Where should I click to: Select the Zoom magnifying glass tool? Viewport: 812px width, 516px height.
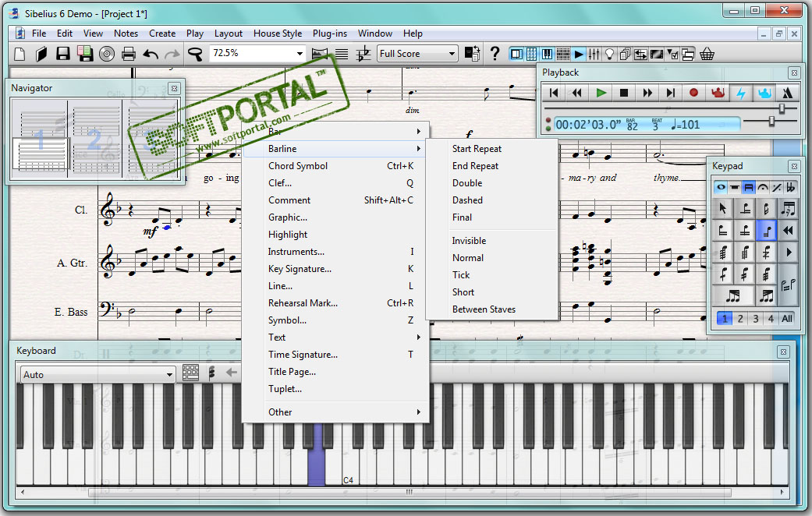tap(195, 54)
